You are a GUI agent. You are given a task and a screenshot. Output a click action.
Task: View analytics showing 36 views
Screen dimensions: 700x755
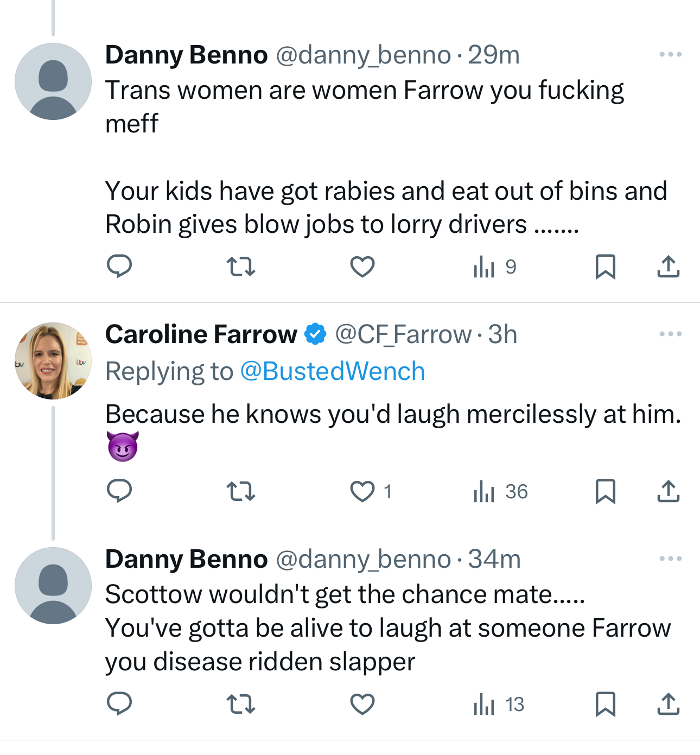coord(500,491)
